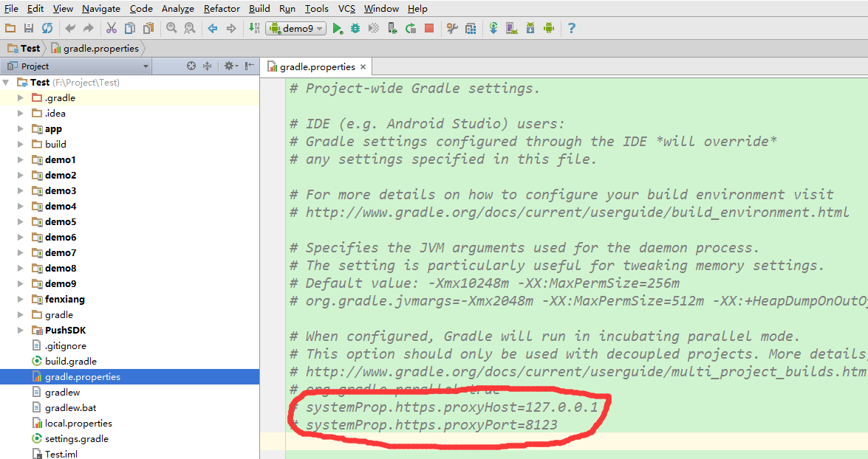Run demo9 with the green play icon
The width and height of the screenshot is (868, 459).
click(x=337, y=28)
